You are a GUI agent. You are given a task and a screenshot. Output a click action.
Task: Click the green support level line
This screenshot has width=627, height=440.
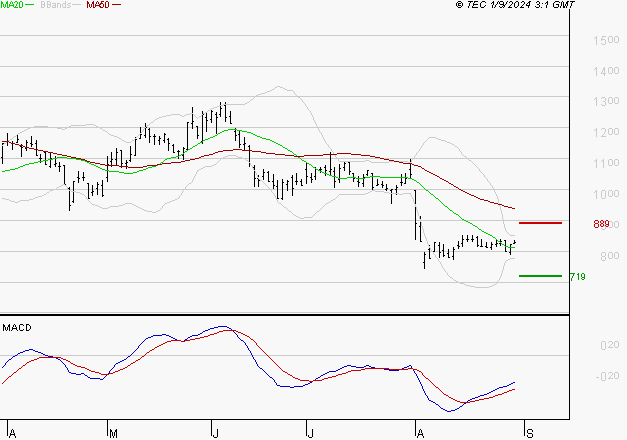(x=540, y=276)
